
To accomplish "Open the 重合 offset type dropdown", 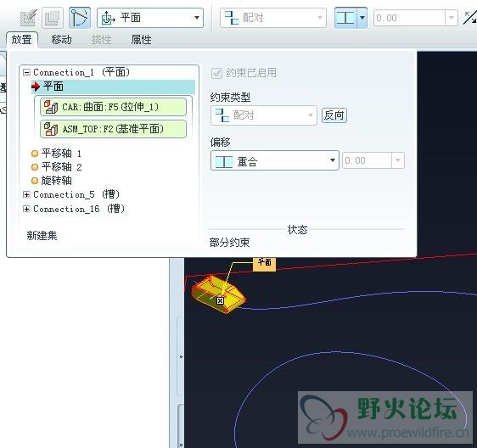I will (275, 160).
